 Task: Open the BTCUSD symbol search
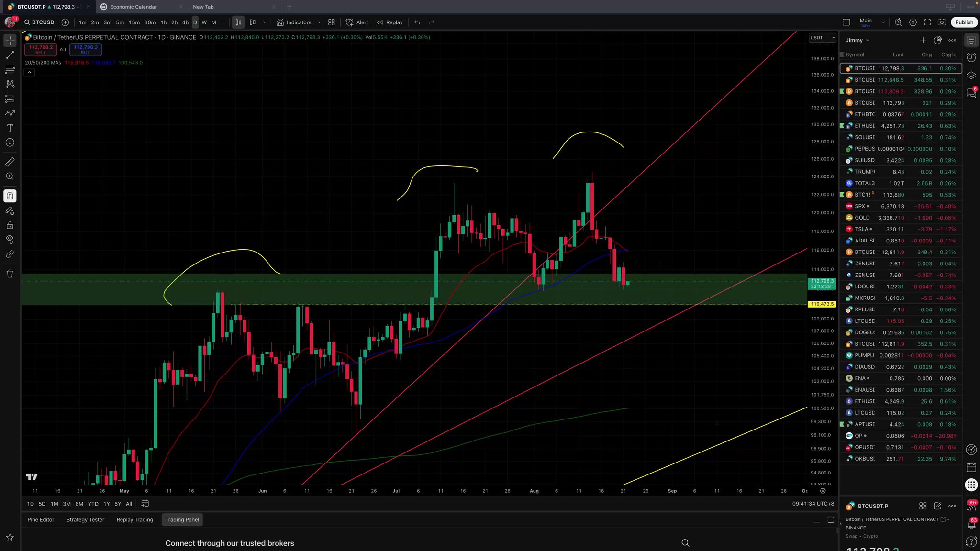40,22
